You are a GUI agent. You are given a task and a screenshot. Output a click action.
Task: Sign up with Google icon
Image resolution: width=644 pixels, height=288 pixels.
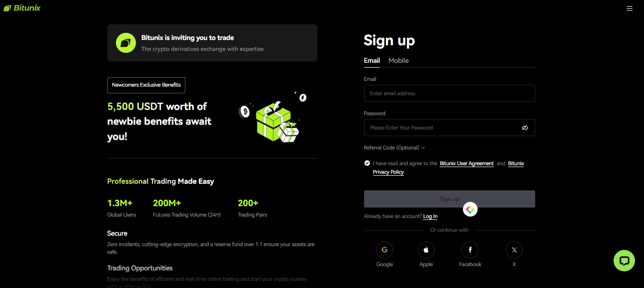click(384, 249)
